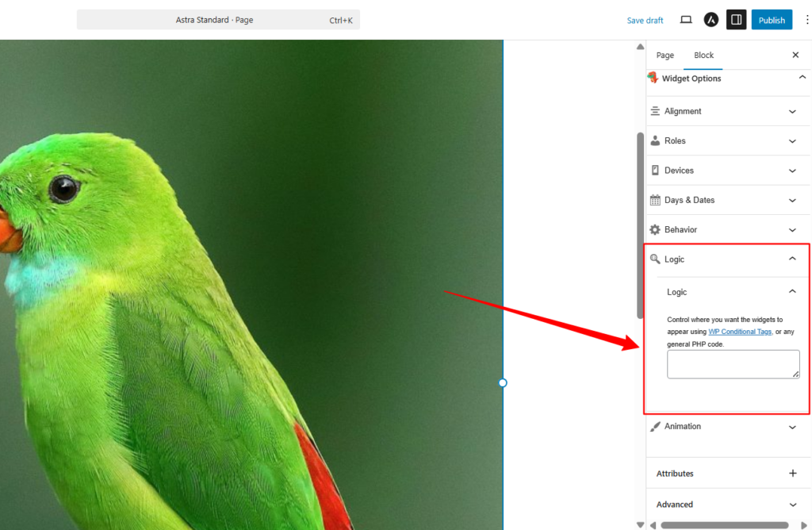
Task: Expand the Advanced section
Action: point(791,505)
